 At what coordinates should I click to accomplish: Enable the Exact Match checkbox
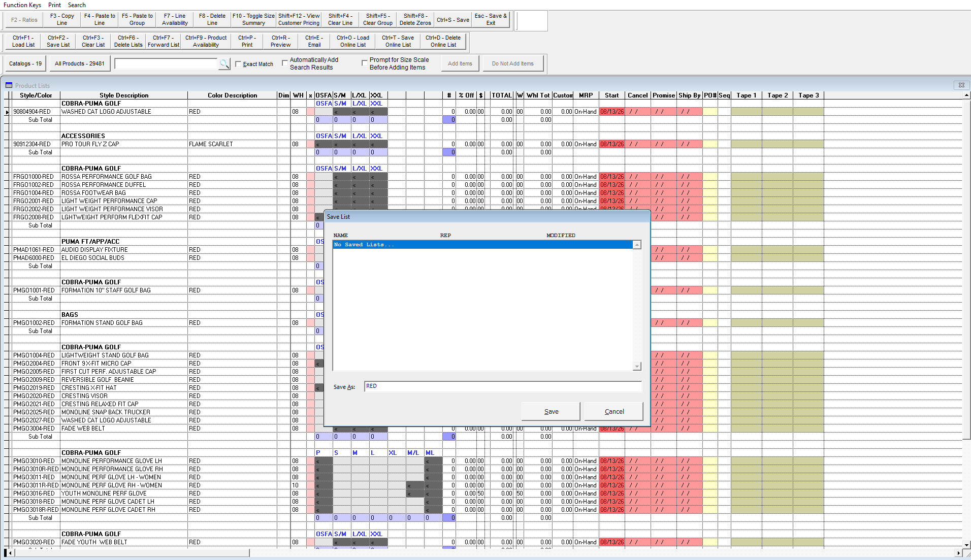pyautogui.click(x=238, y=64)
